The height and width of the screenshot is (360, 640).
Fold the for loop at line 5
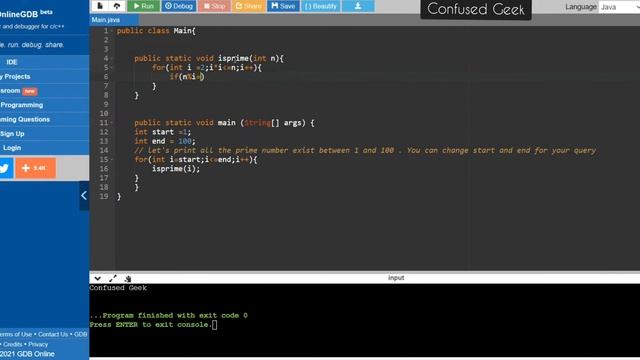coord(112,68)
